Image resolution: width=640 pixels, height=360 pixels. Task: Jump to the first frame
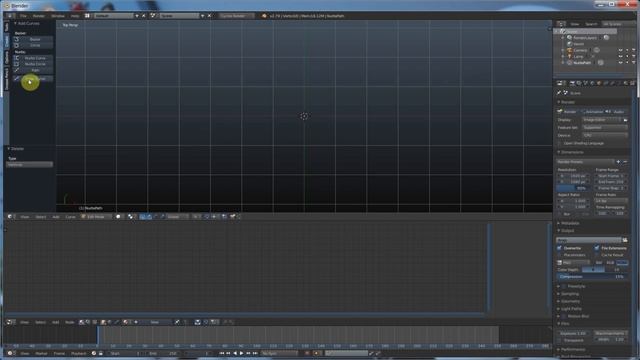pyautogui.click(x=222, y=353)
